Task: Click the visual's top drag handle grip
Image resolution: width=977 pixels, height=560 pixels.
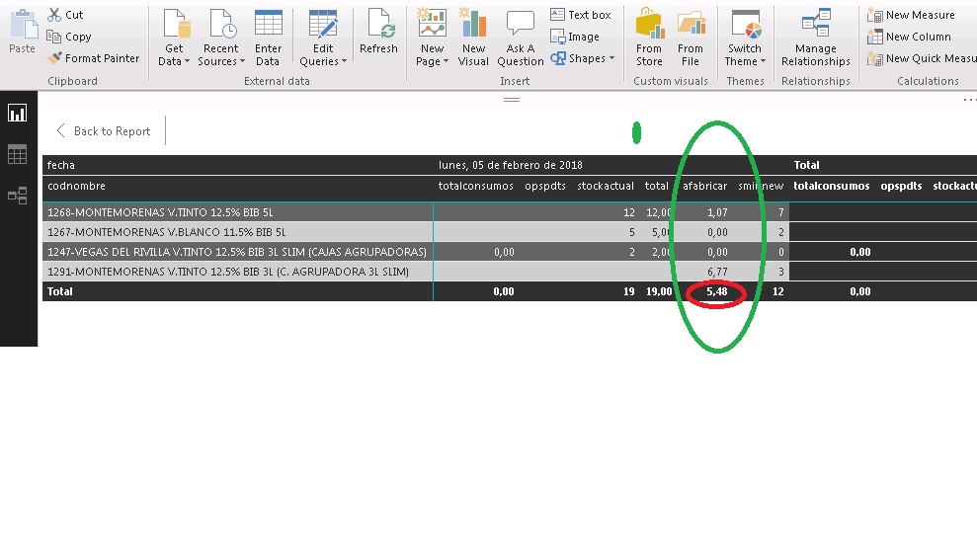Action: [x=512, y=100]
